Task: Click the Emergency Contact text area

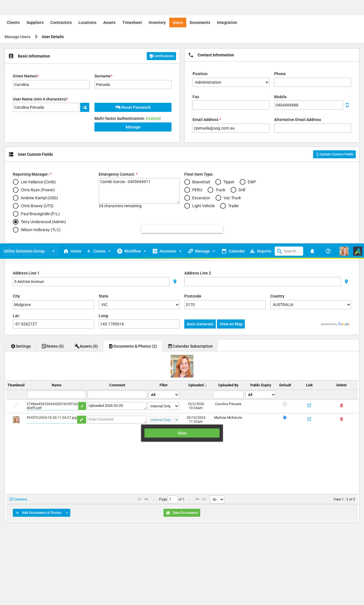Action: pyautogui.click(x=139, y=190)
